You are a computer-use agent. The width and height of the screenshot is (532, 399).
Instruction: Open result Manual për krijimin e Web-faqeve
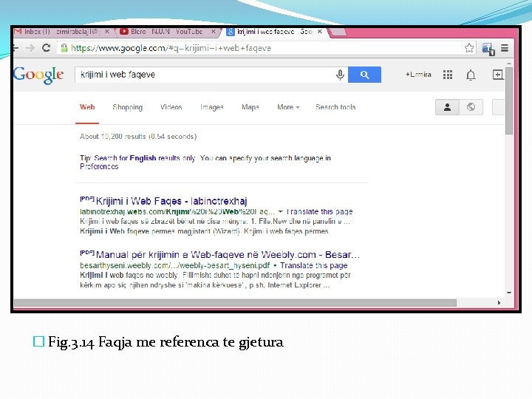point(228,255)
